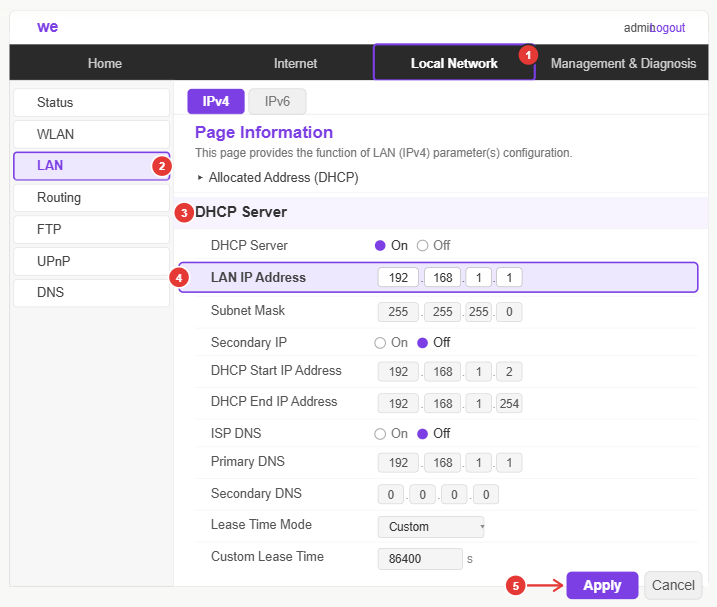Click LAN IP Address second octet field
717x607 pixels.
(x=442, y=278)
